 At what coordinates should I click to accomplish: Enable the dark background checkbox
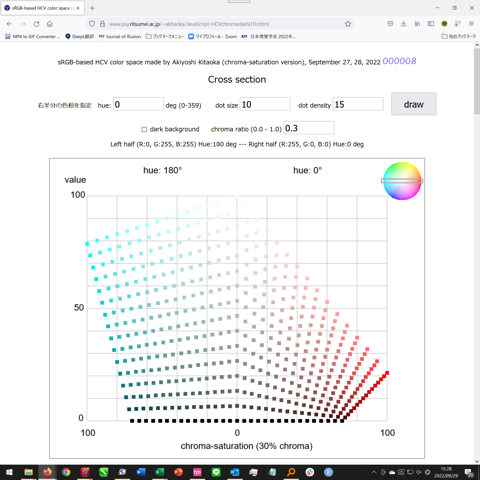pos(144,129)
